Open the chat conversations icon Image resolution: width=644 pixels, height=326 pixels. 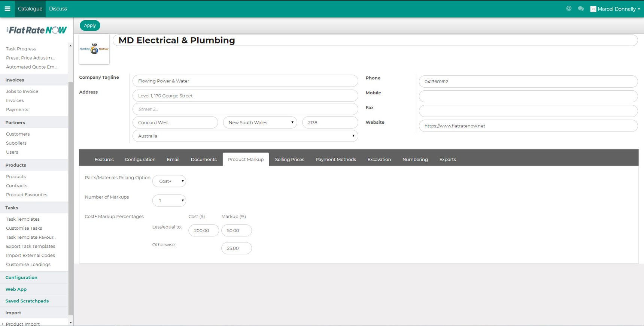581,9
